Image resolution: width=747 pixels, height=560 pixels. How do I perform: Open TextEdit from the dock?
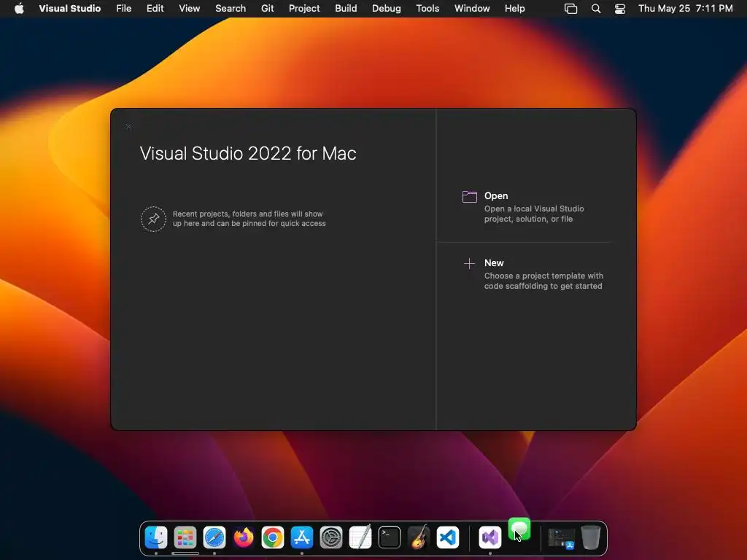(360, 537)
